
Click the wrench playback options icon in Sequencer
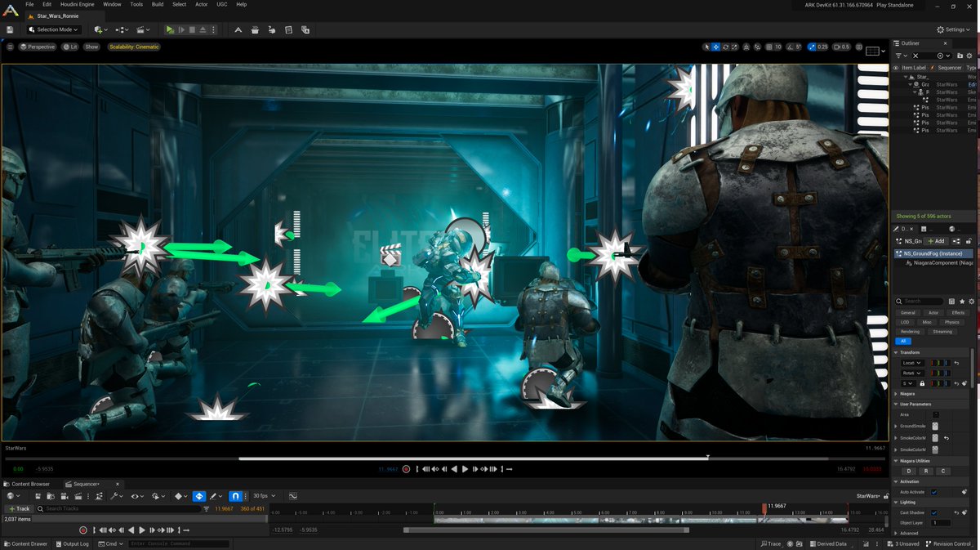pyautogui.click(x=114, y=495)
